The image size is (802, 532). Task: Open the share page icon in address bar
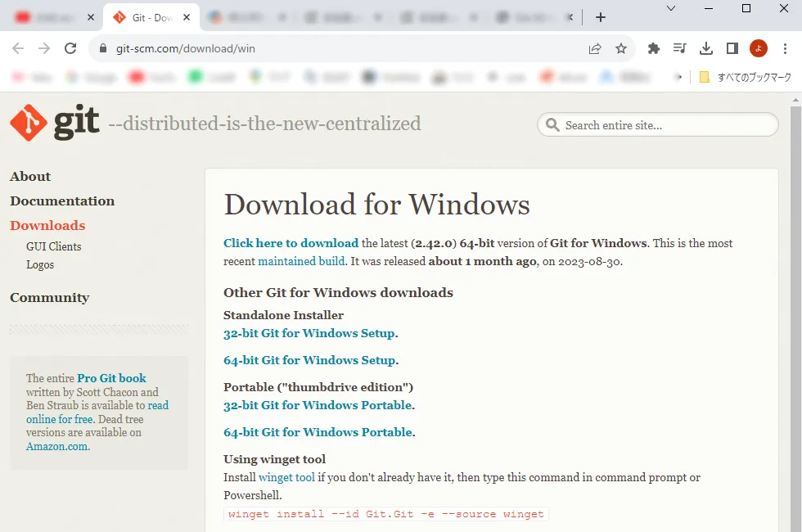click(x=595, y=48)
